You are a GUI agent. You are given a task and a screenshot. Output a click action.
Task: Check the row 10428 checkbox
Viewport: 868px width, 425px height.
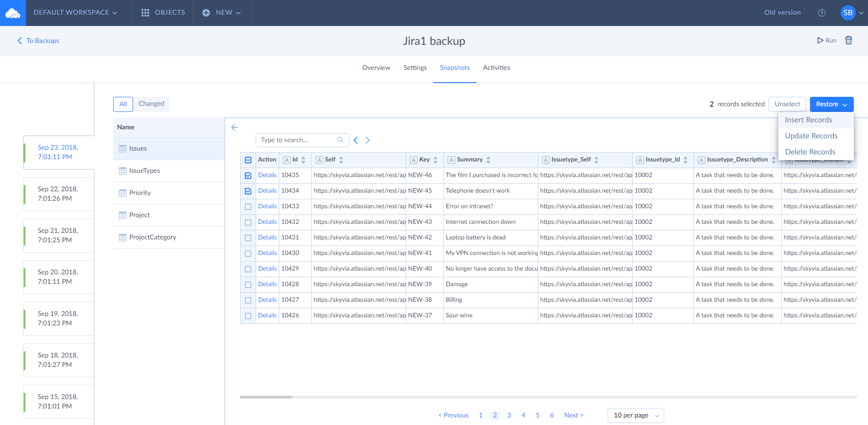[248, 285]
